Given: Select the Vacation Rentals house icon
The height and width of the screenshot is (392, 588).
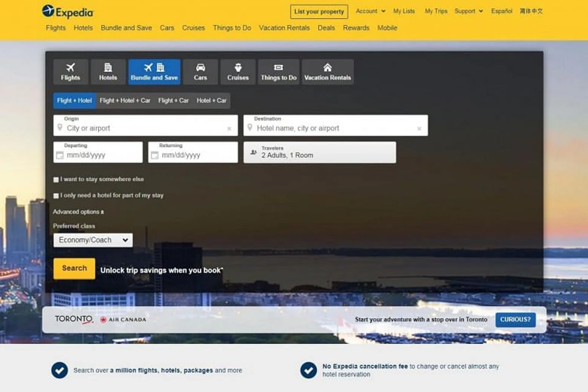Looking at the screenshot, I should (x=328, y=72).
